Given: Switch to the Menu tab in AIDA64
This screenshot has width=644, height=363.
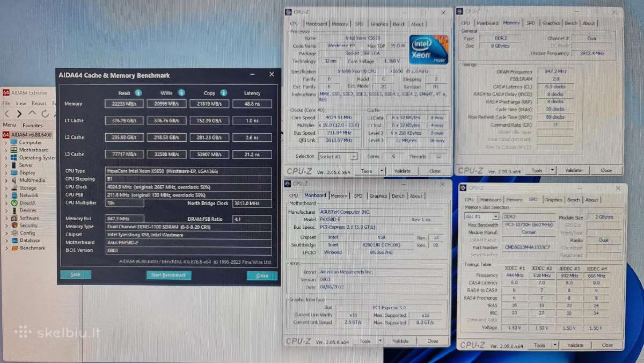Looking at the screenshot, I should coord(9,125).
